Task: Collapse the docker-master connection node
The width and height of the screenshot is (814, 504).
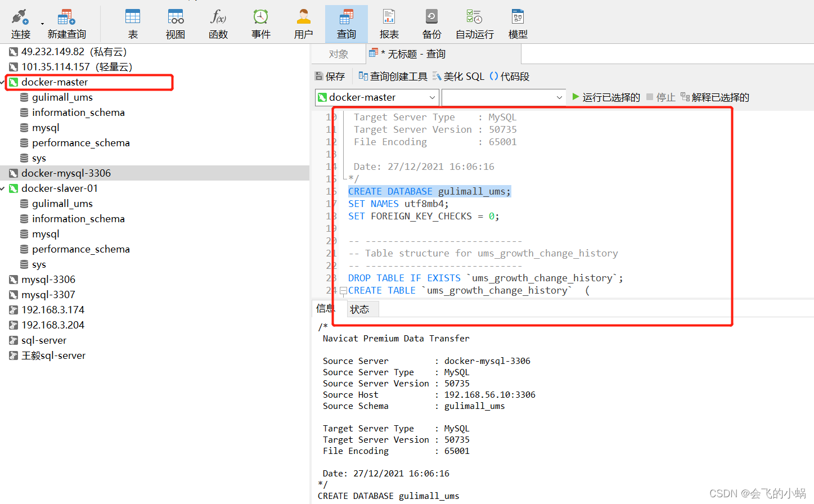Action: [2, 82]
